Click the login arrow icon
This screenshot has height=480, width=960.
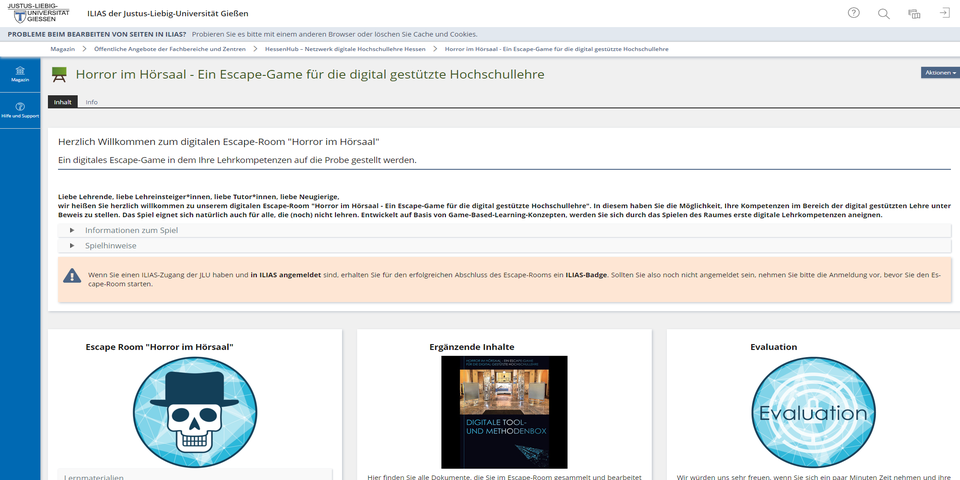point(945,13)
